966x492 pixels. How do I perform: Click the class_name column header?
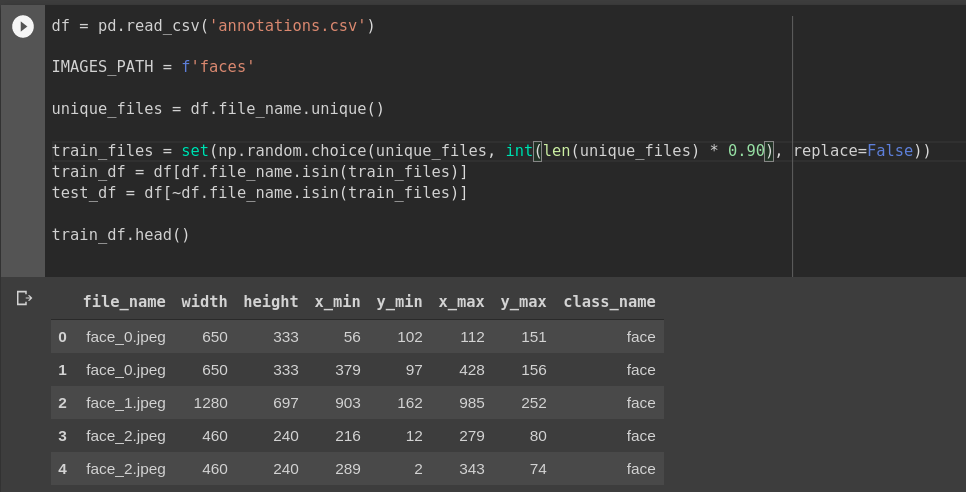point(609,302)
